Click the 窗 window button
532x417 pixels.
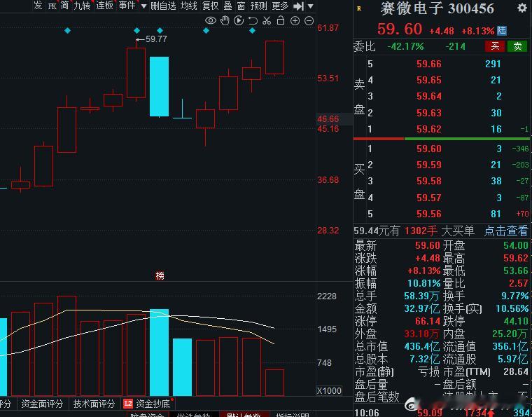click(241, 6)
